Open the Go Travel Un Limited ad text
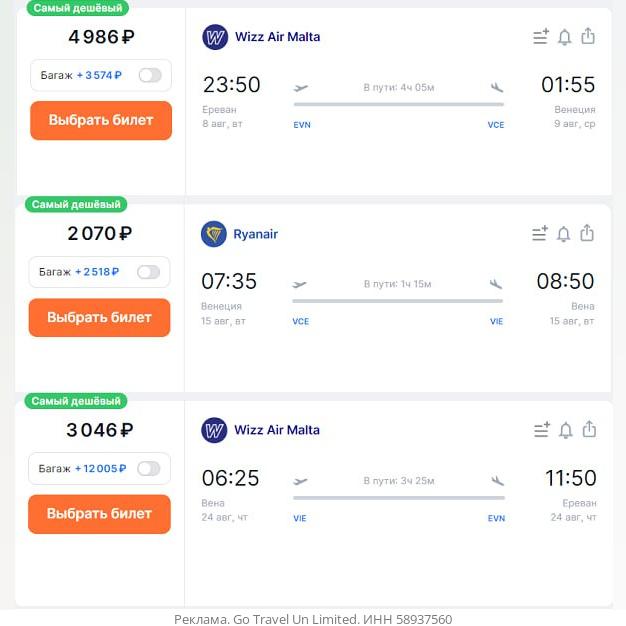The height and width of the screenshot is (626, 626). [313, 619]
